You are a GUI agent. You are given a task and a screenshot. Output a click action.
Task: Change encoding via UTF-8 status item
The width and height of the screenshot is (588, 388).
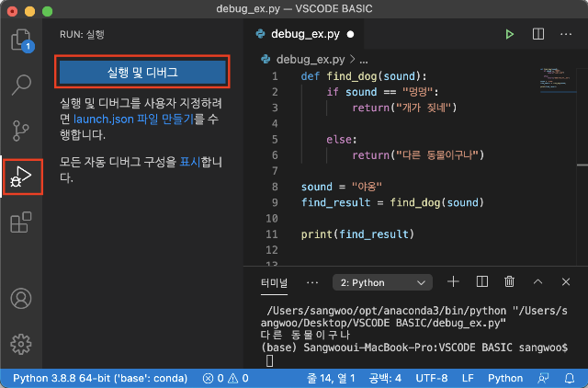432,378
